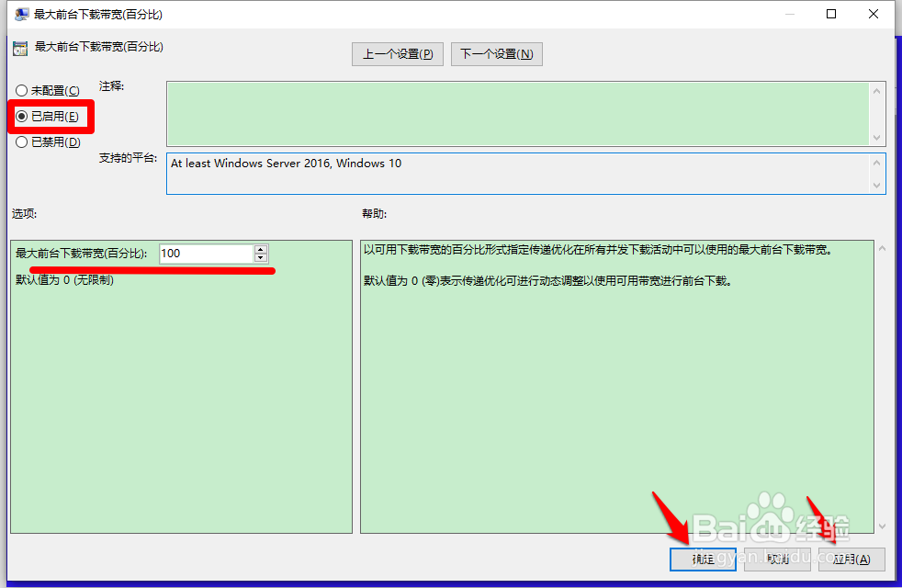Click the 取消 button
Image resolution: width=902 pixels, height=588 pixels.
click(x=777, y=559)
